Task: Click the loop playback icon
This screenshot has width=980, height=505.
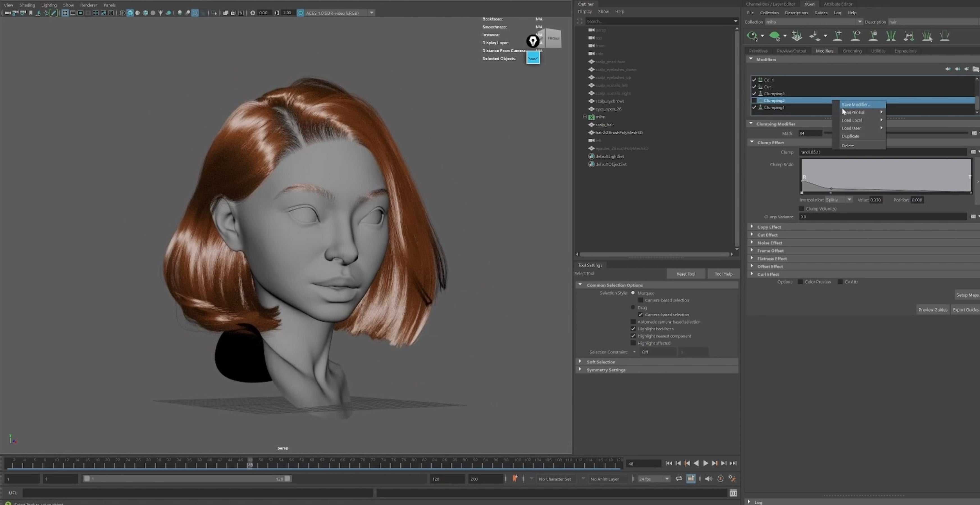Action: click(x=679, y=479)
